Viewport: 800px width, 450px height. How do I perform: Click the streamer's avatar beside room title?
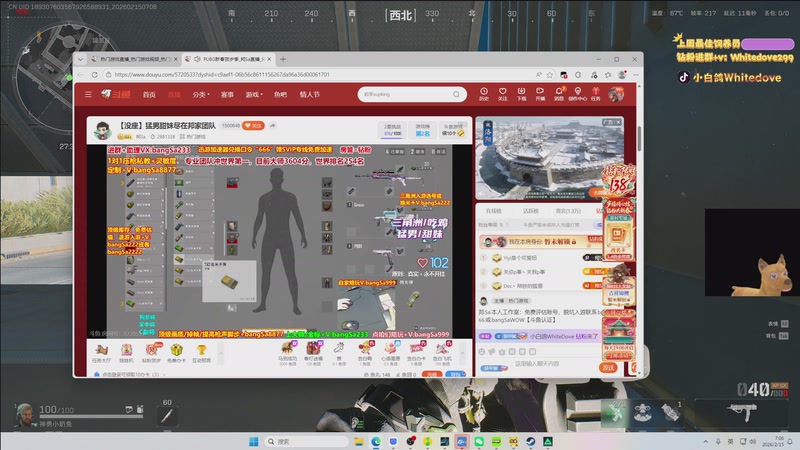coord(103,131)
